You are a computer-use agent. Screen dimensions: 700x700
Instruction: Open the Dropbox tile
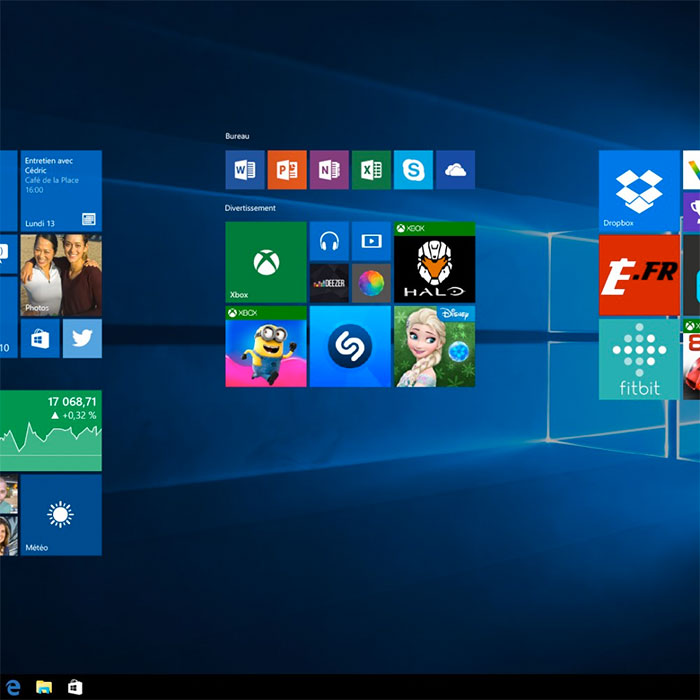coord(639,190)
